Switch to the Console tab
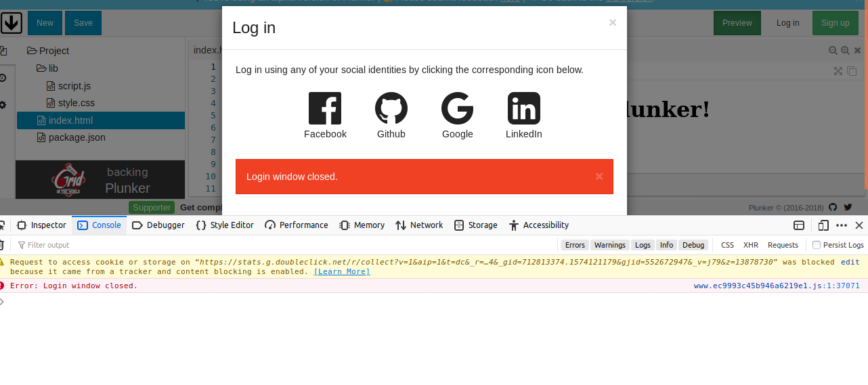This screenshot has width=868, height=385. 100,225
